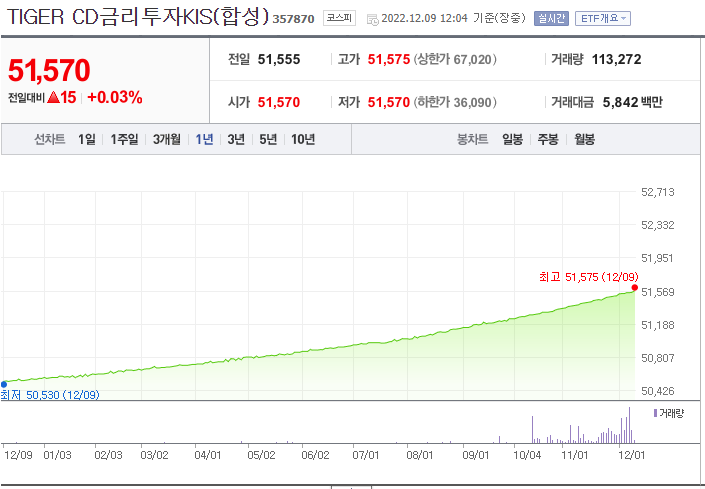Select the 1일 line chart period

[86, 139]
